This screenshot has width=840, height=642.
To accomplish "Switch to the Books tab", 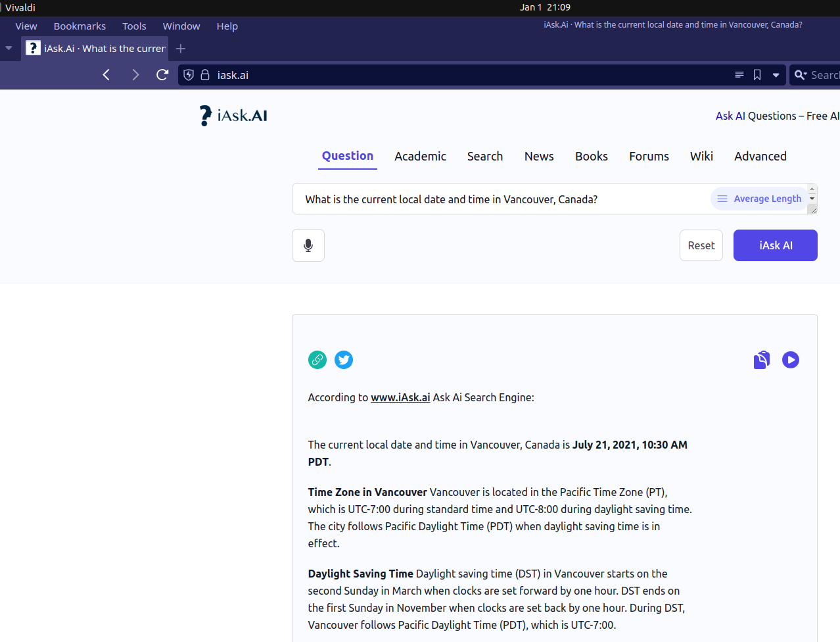I will tap(592, 157).
